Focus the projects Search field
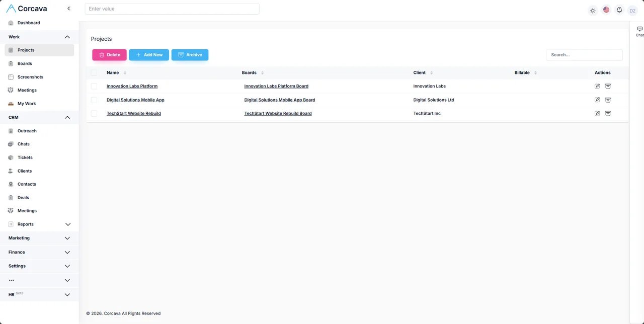Screen dimensions: 644x324 (x=584, y=55)
